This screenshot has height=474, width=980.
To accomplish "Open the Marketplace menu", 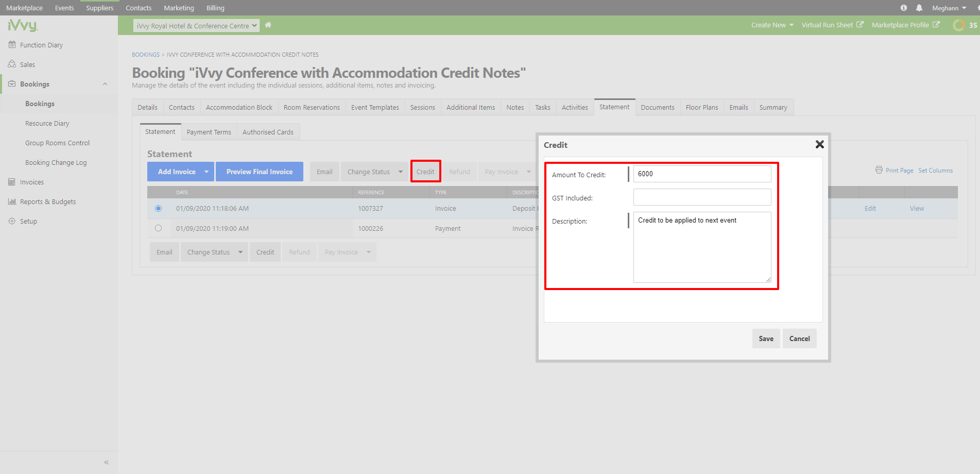I will [24, 8].
